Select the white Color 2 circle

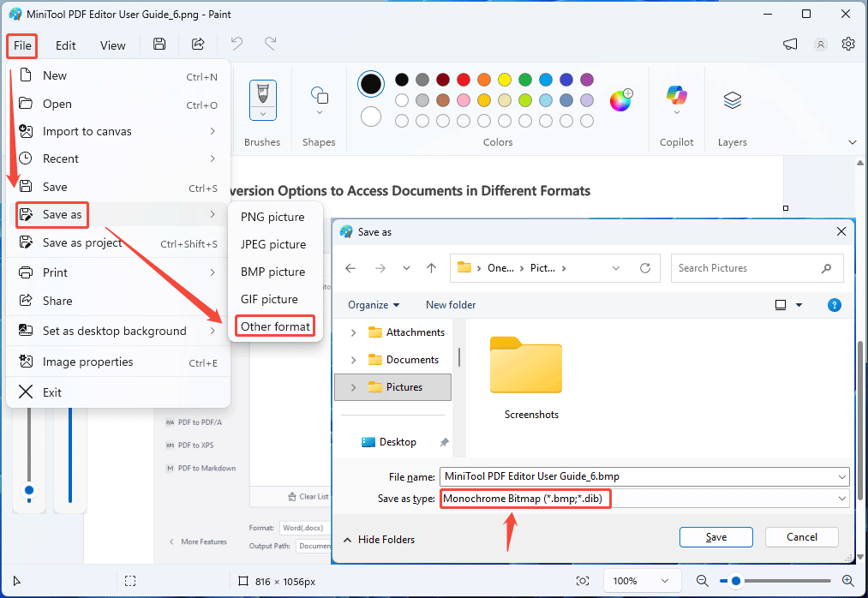pyautogui.click(x=371, y=117)
